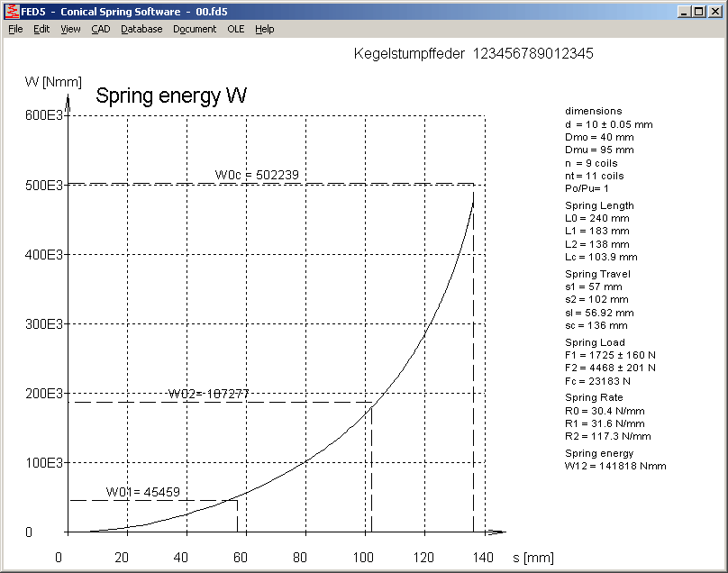Click the FED5 application icon in title bar

(x=12, y=12)
